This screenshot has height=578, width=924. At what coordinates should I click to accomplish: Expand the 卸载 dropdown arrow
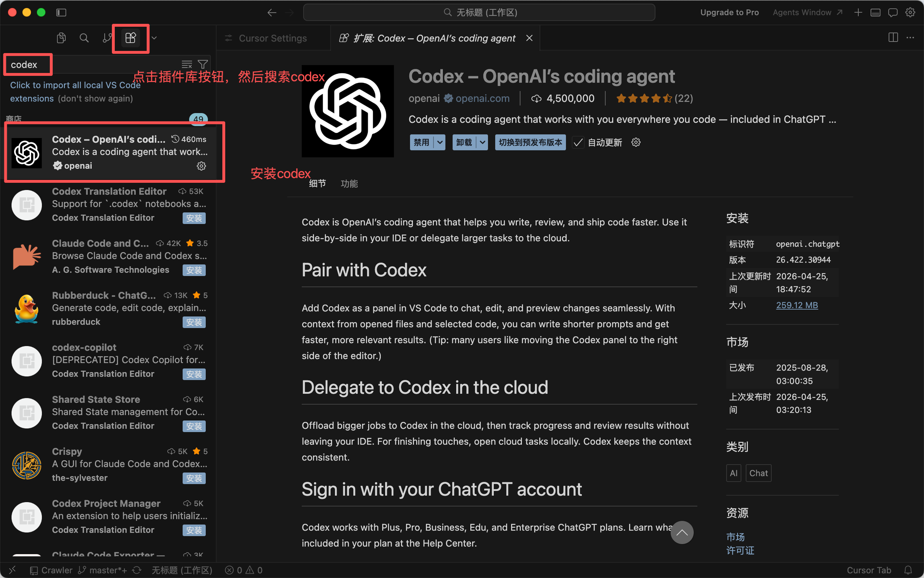482,143
